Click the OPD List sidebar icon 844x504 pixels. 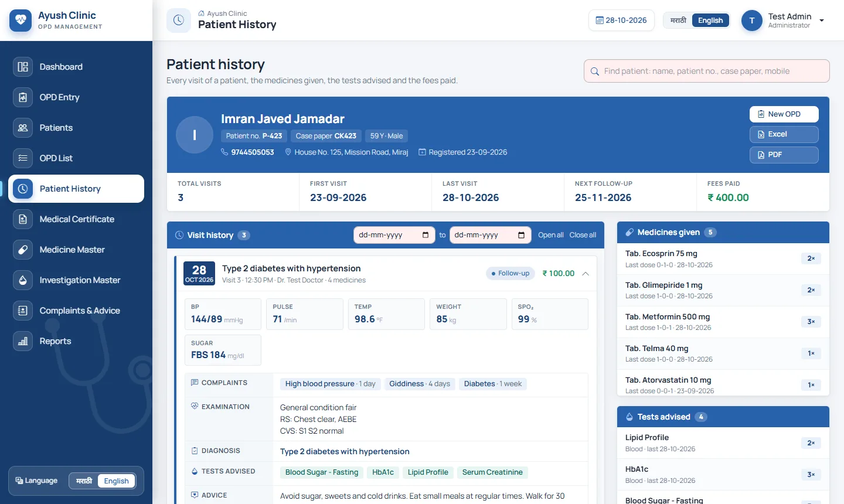pos(23,158)
